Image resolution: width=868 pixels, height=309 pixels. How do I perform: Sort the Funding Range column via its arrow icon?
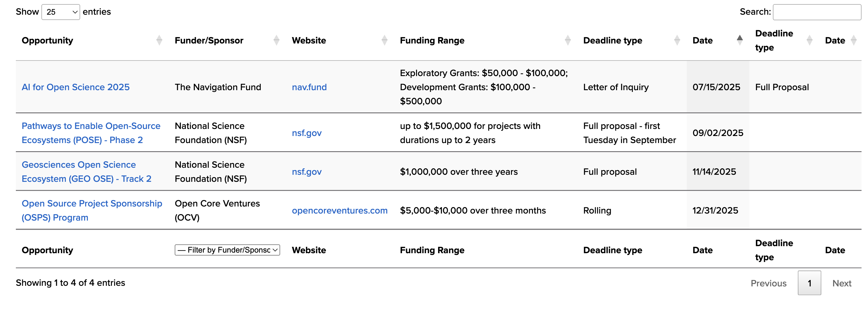tap(568, 40)
